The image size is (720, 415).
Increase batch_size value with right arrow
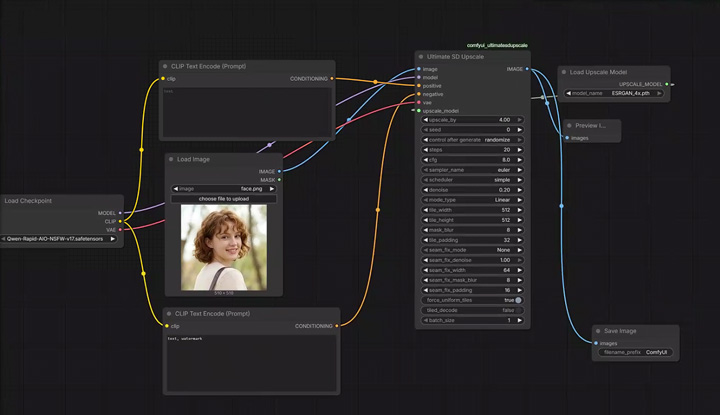point(520,320)
